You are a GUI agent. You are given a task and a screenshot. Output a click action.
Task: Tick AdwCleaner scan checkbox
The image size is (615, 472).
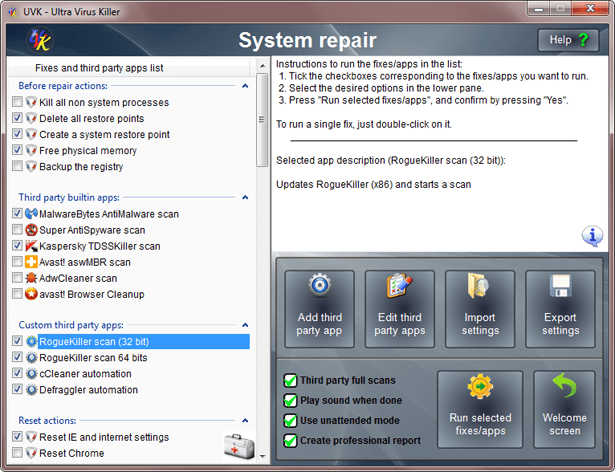[17, 277]
